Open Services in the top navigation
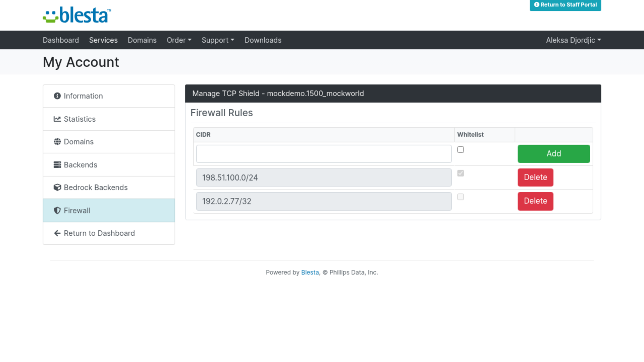 (x=103, y=40)
